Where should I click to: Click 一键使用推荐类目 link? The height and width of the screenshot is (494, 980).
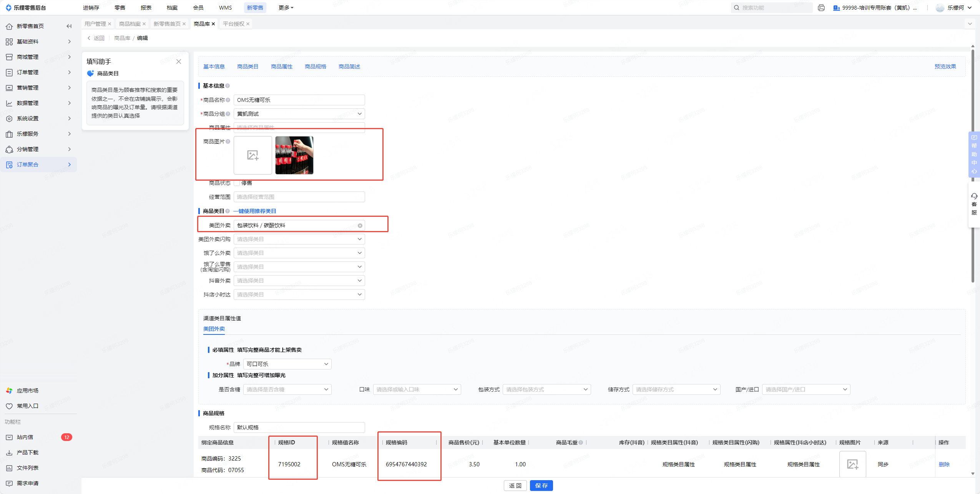254,211
